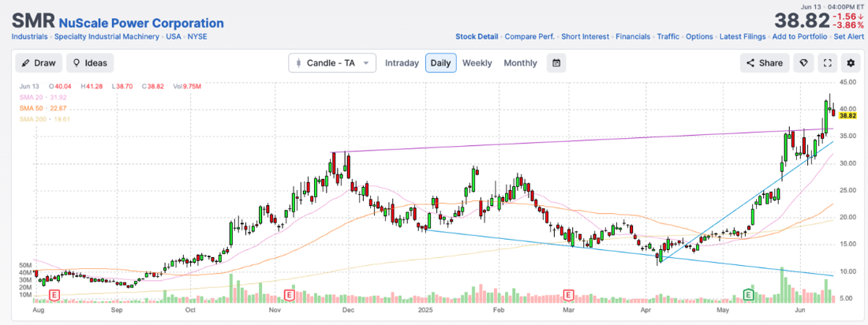This screenshot has width=868, height=325.
Task: Open Specialty Industrial Machinery industry link
Action: [x=107, y=36]
